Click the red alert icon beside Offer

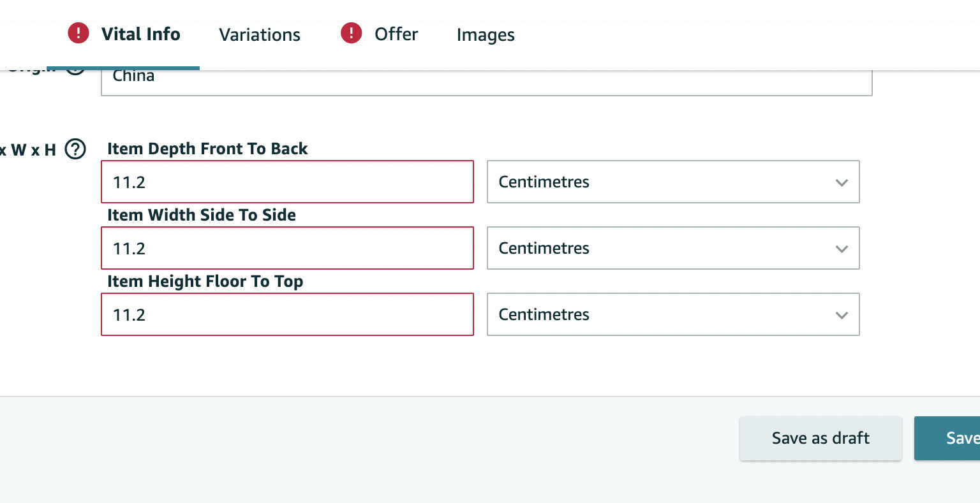[x=351, y=33]
